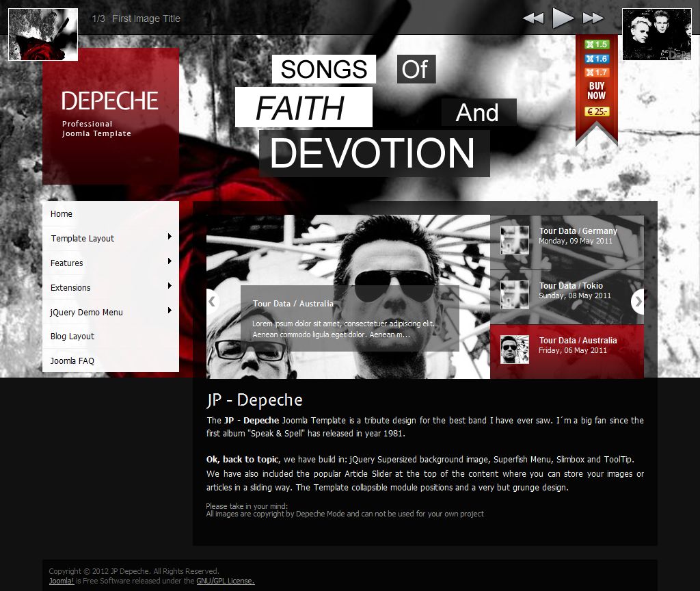700x591 pixels.
Task: Click the fast-forward next slide icon
Action: 593,18
